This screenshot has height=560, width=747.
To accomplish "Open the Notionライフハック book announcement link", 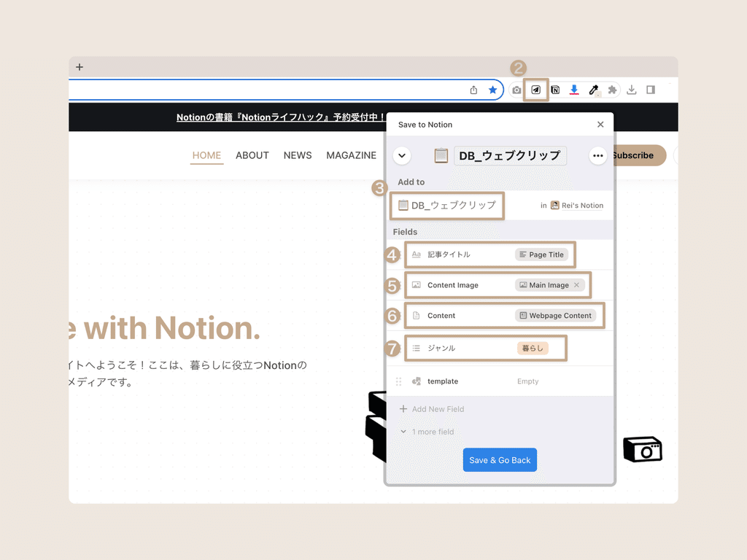I will 281,117.
